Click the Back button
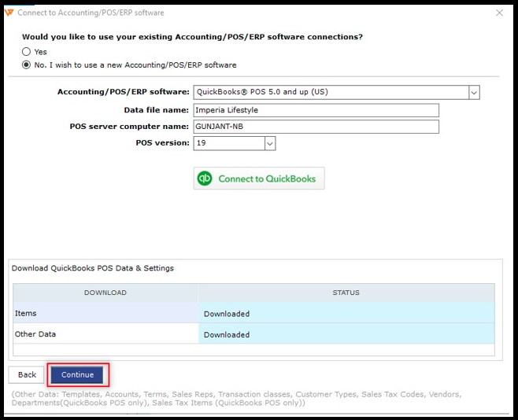 click(27, 375)
